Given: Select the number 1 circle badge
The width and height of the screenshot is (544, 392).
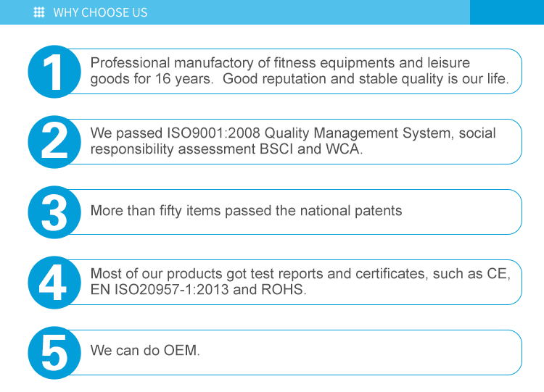Looking at the screenshot, I should pyautogui.click(x=53, y=71).
